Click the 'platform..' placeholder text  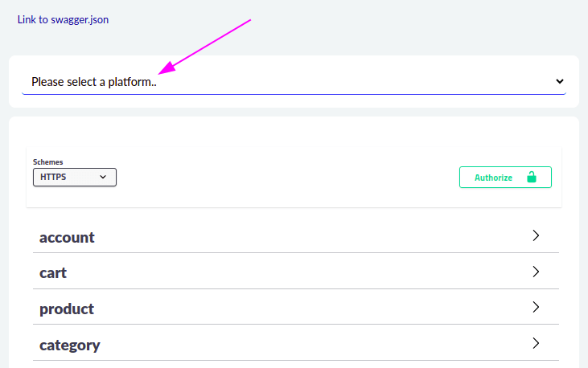coord(132,82)
